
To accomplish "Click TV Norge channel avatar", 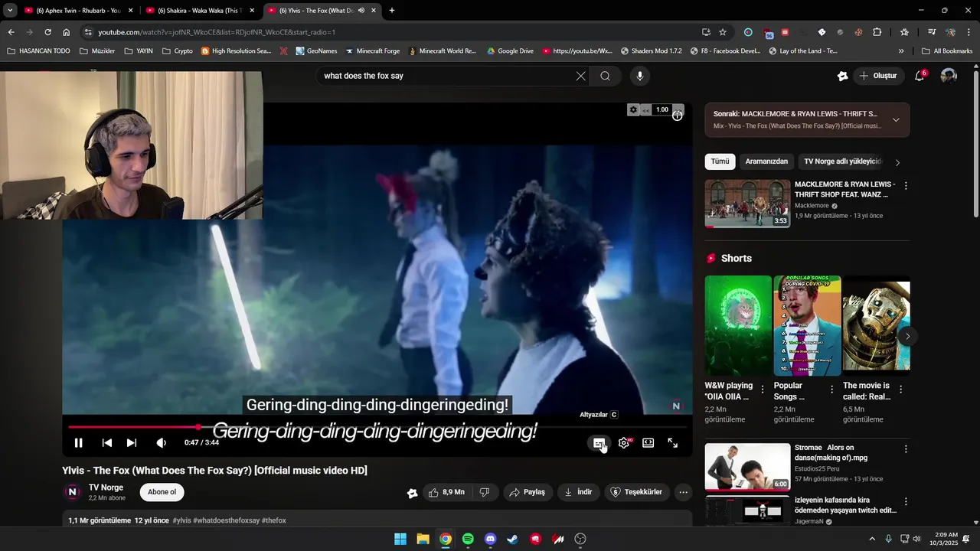I will point(73,492).
